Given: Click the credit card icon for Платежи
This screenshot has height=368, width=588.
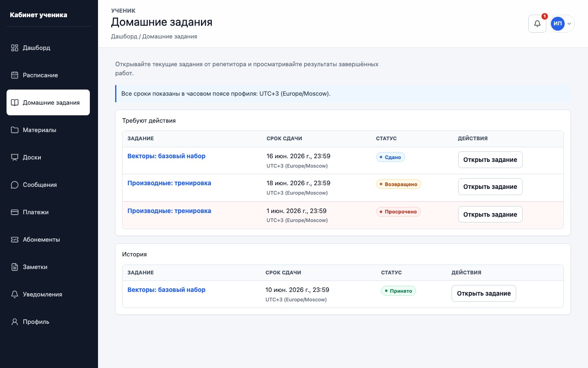Looking at the screenshot, I should 15,212.
